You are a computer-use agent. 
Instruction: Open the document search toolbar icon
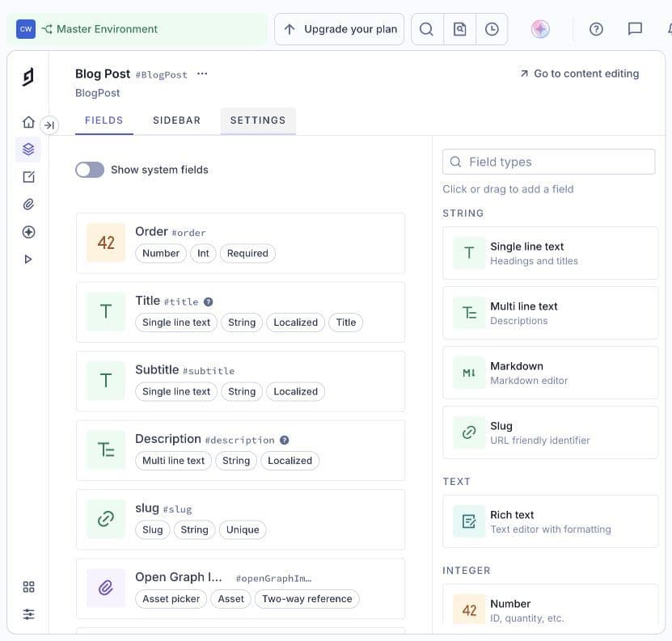click(x=459, y=29)
